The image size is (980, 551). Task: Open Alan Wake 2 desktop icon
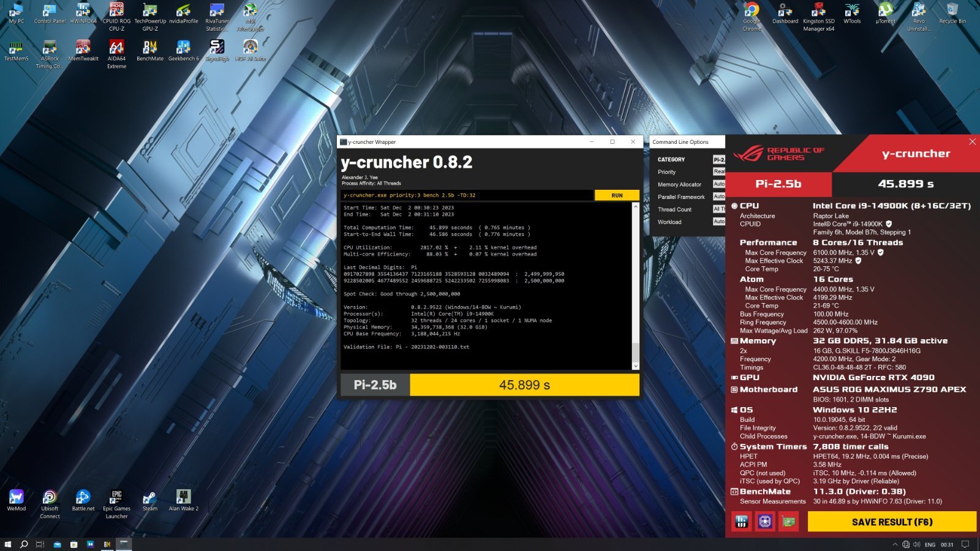184,500
